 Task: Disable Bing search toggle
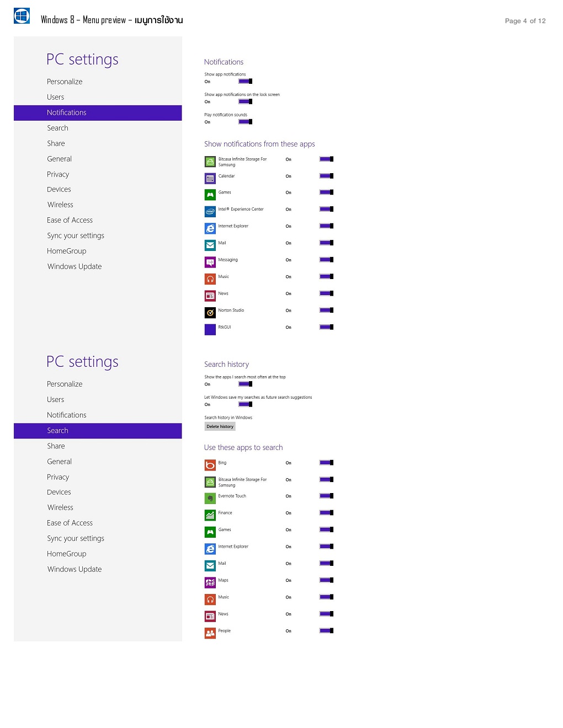coord(327,463)
